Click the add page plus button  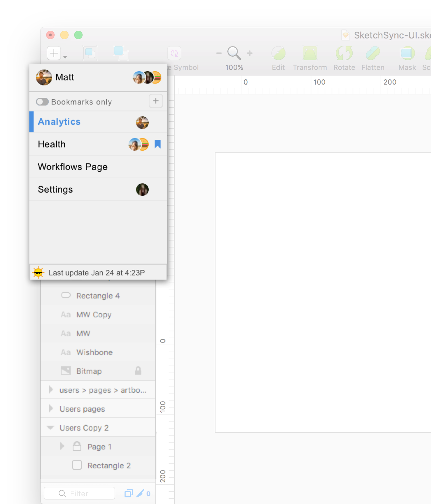[x=156, y=101]
